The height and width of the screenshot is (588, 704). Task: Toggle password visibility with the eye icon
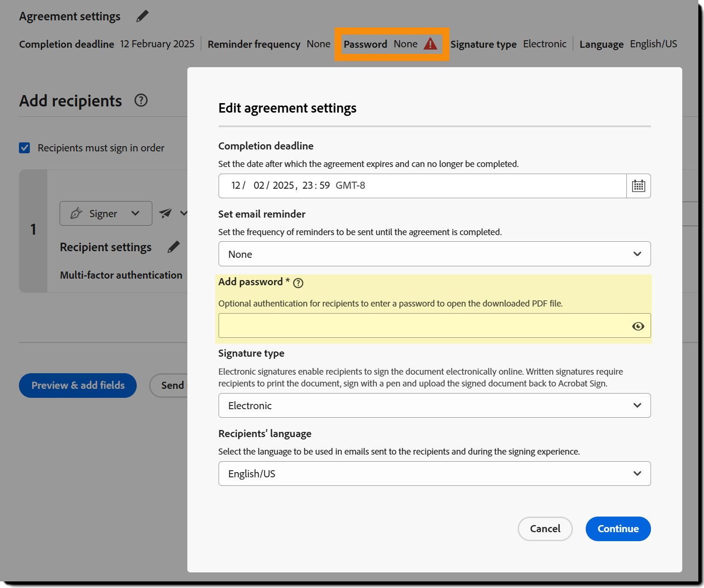(x=638, y=326)
